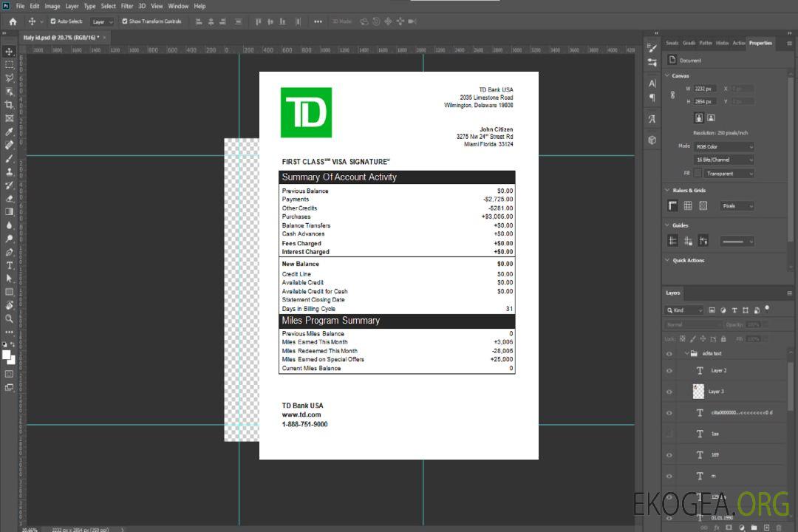Screen dimensions: 798x532
Task: Click the Home icon in options bar
Action: tap(13, 21)
